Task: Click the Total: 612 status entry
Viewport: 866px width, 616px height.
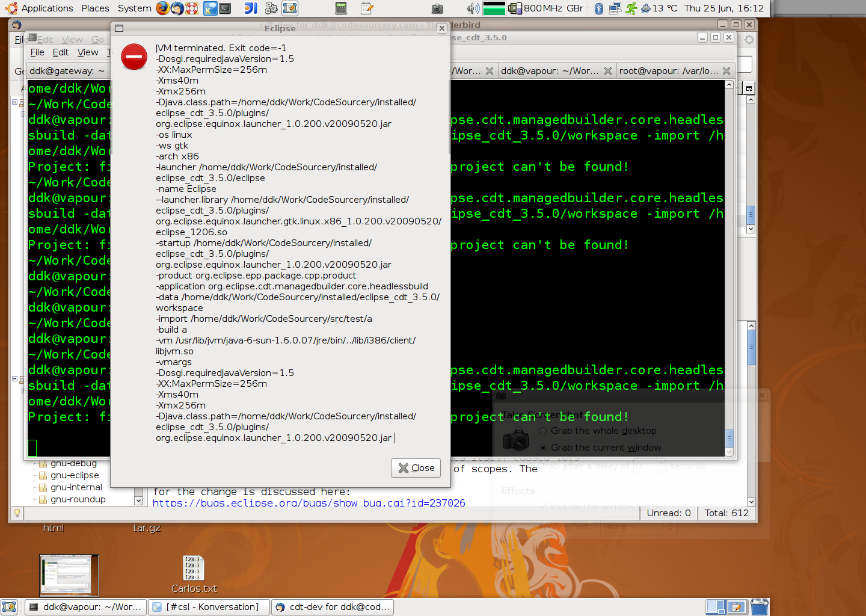Action: coord(726,513)
